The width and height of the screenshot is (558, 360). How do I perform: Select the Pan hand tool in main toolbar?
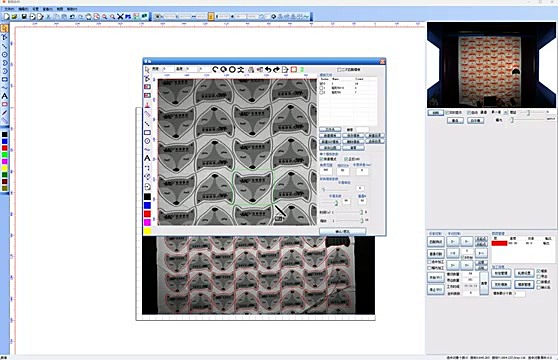point(88,16)
